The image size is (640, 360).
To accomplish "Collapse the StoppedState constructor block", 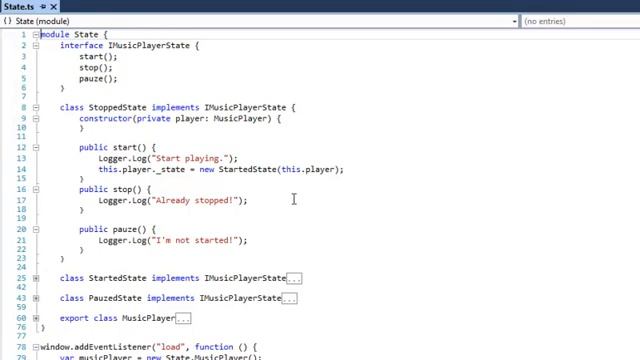I will (x=36, y=119).
